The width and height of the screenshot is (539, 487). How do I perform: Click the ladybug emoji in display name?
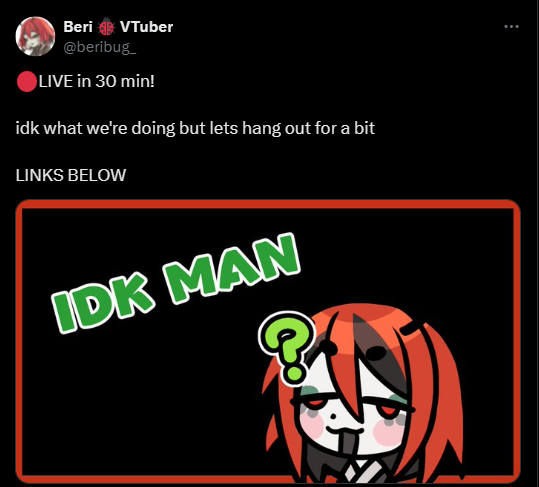coord(106,27)
